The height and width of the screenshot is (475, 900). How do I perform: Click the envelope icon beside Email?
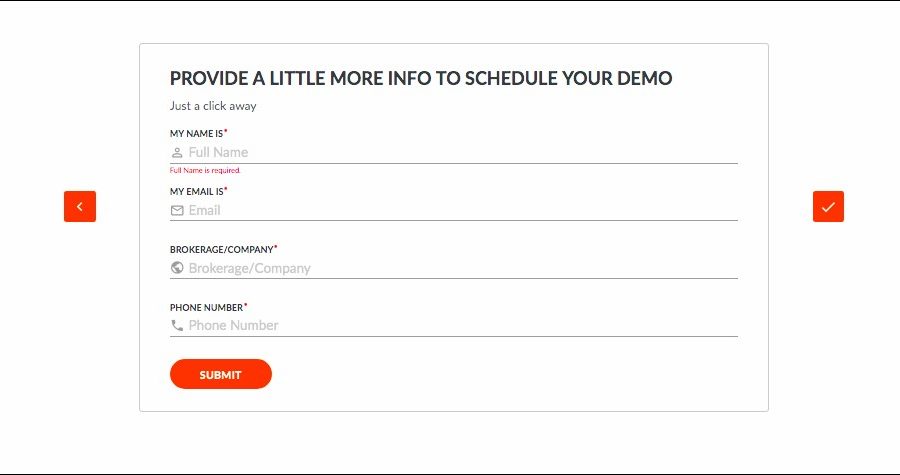[x=177, y=211]
